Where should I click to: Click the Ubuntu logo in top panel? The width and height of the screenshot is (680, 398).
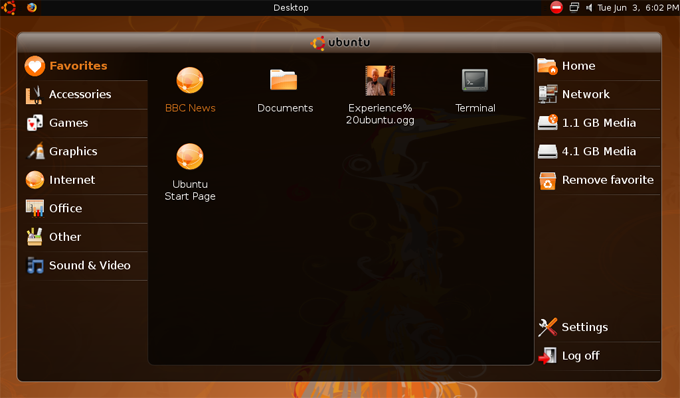coord(9,7)
